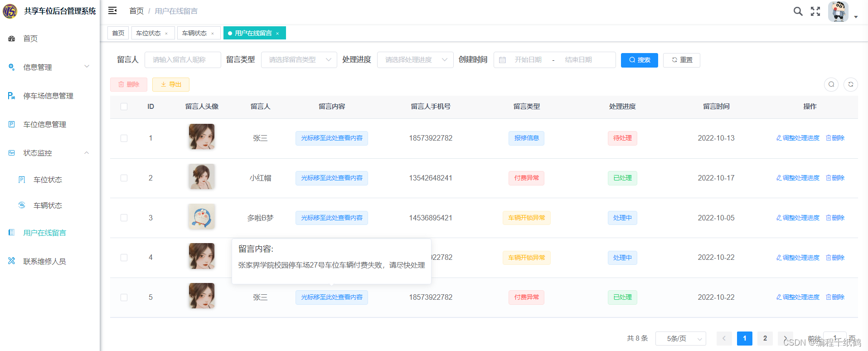
Task: Check the row checkbox for ID 3
Action: (x=124, y=218)
